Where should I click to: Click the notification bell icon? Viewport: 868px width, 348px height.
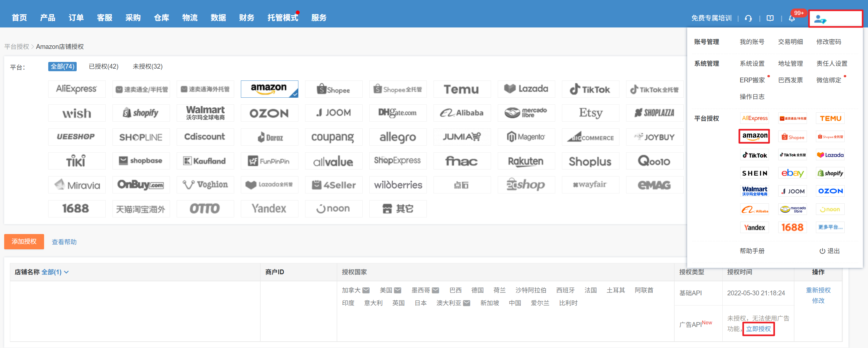[x=792, y=19]
